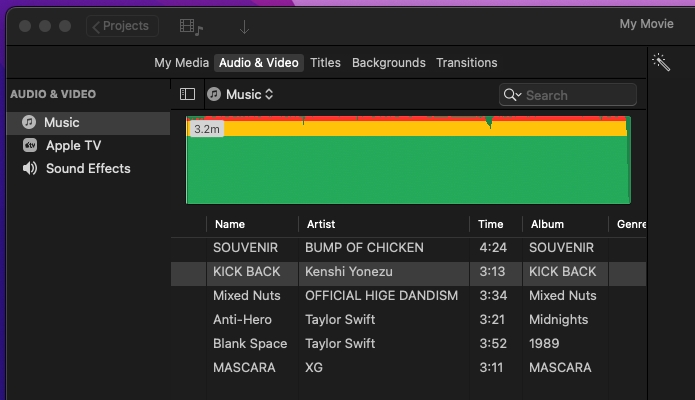
Task: Select the SOUVENIR song name
Action: 246,247
